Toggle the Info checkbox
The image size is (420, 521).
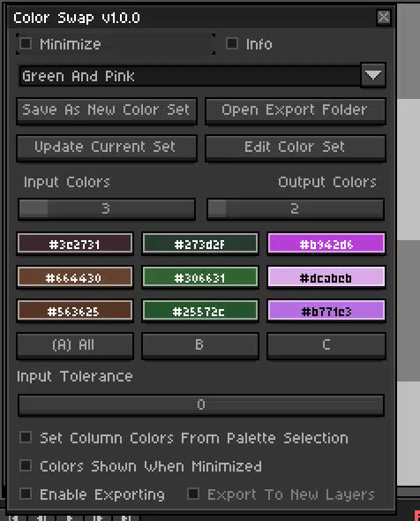click(232, 43)
